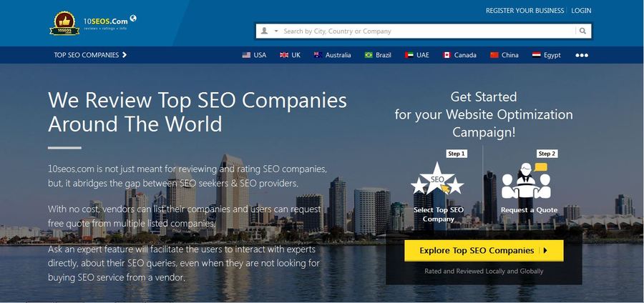Focus the Search by City, Country field
This screenshot has width=644, height=303.
click(429, 31)
